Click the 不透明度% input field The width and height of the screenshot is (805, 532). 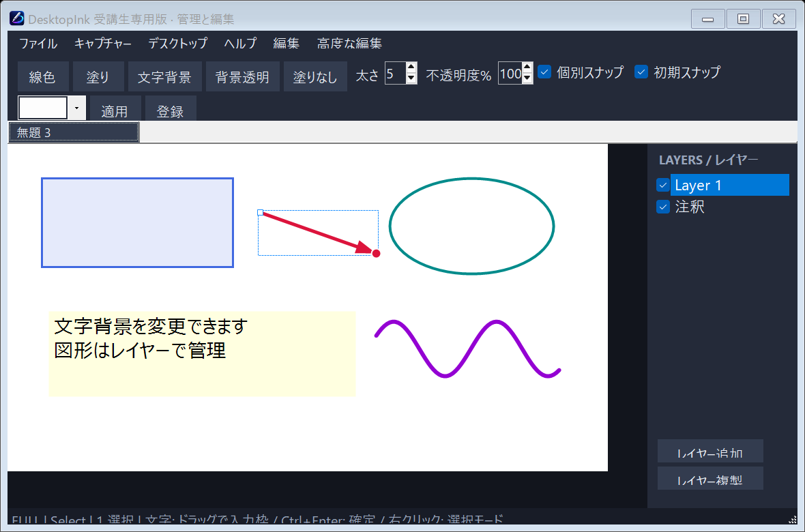click(x=510, y=74)
